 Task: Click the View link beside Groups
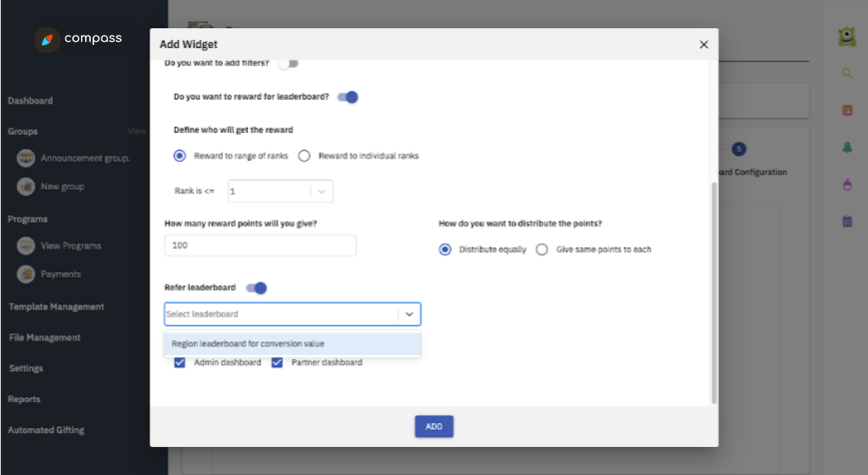pos(137,131)
